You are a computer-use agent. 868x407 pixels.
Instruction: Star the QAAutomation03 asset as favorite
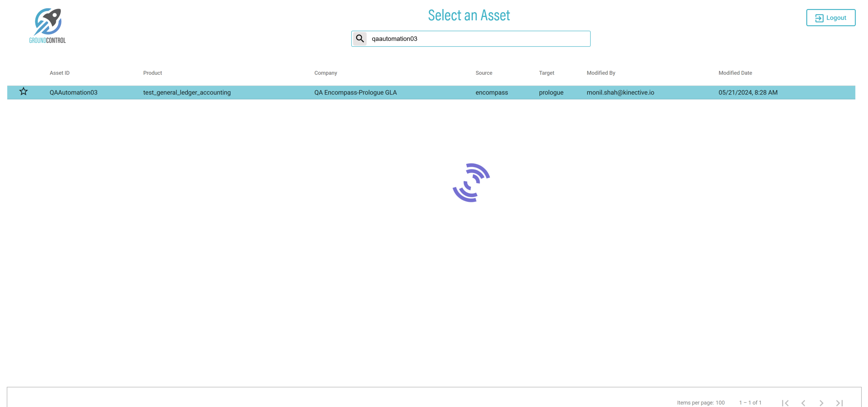23,92
